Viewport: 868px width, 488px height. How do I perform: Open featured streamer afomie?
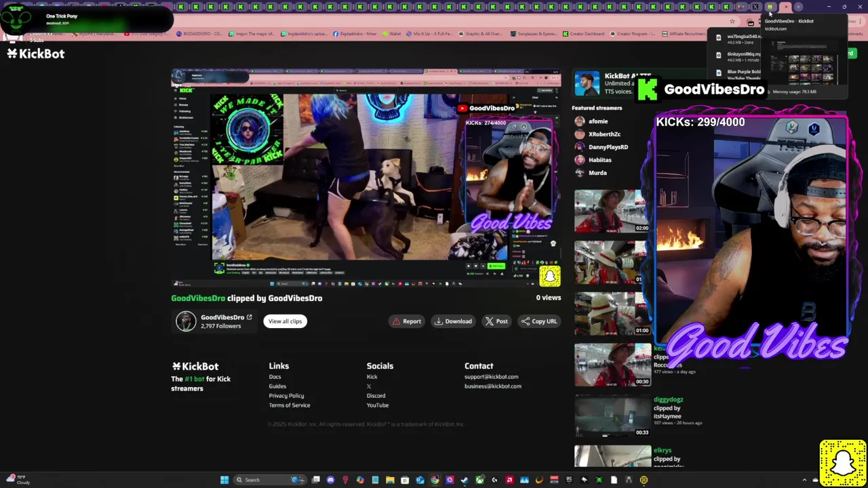598,121
